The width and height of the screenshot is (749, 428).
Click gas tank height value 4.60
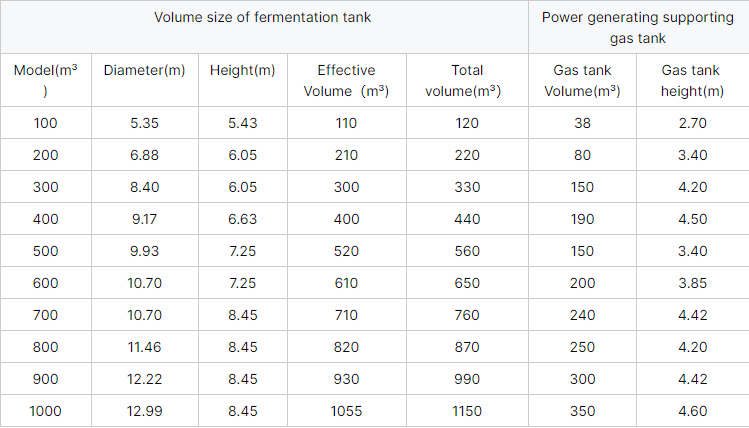click(x=692, y=411)
